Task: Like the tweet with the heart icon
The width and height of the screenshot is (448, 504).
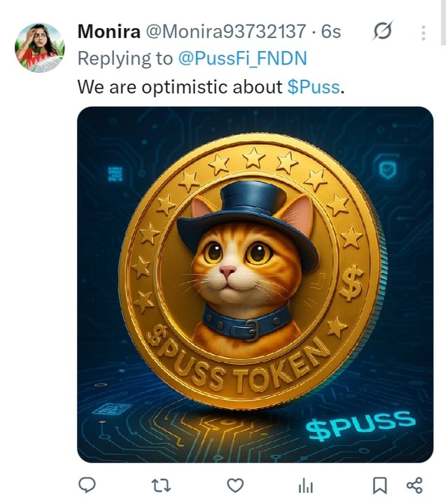Action: click(235, 485)
